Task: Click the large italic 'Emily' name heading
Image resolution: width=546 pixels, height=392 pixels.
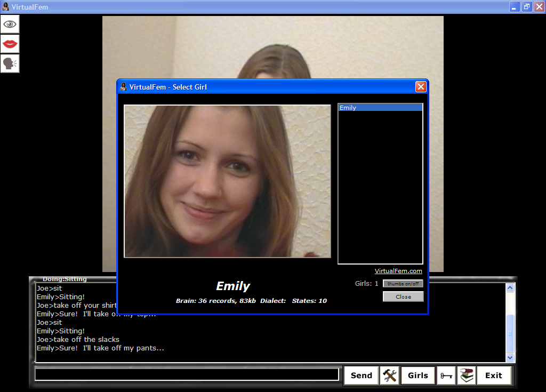Action: 233,286
